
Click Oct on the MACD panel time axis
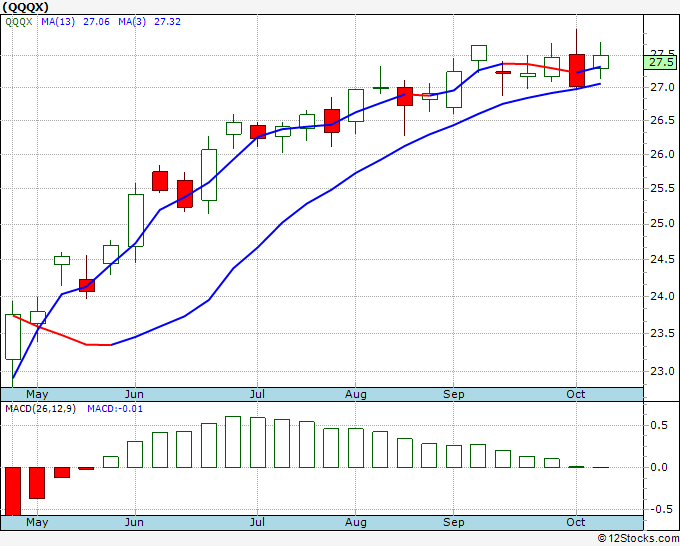pos(576,522)
